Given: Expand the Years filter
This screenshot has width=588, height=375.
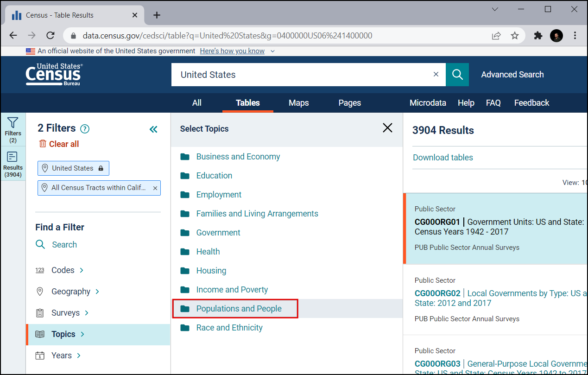Looking at the screenshot, I should click(62, 356).
